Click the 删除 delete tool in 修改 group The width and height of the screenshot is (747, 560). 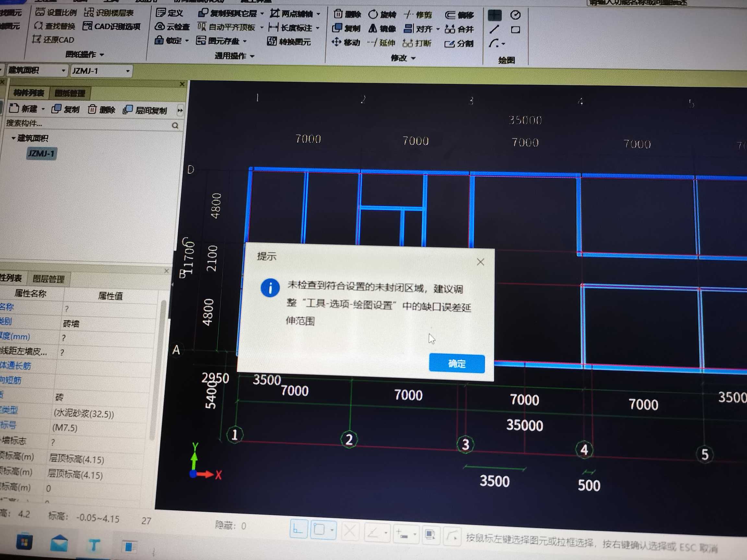click(x=338, y=14)
